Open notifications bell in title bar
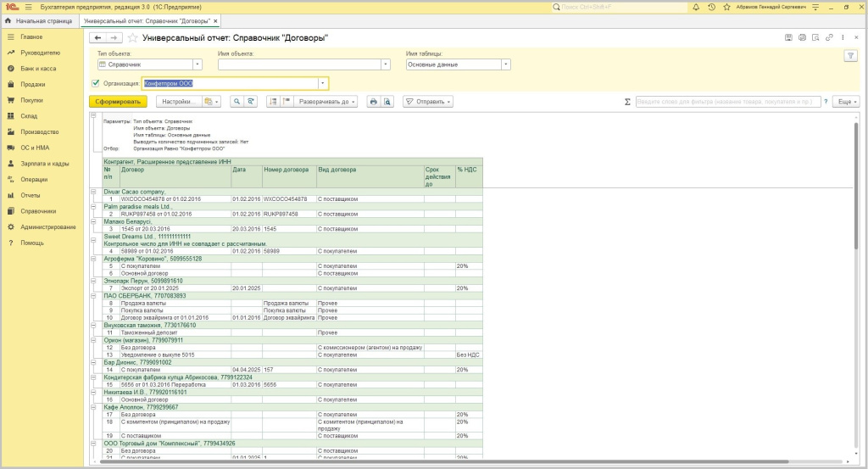The image size is (868, 469). click(x=696, y=7)
